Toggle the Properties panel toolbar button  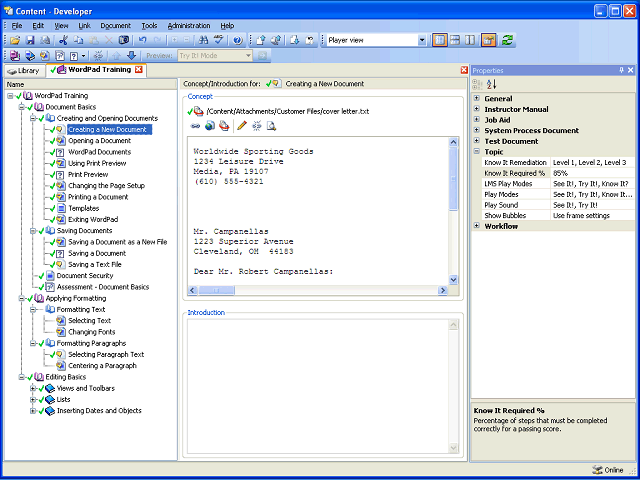(489, 40)
